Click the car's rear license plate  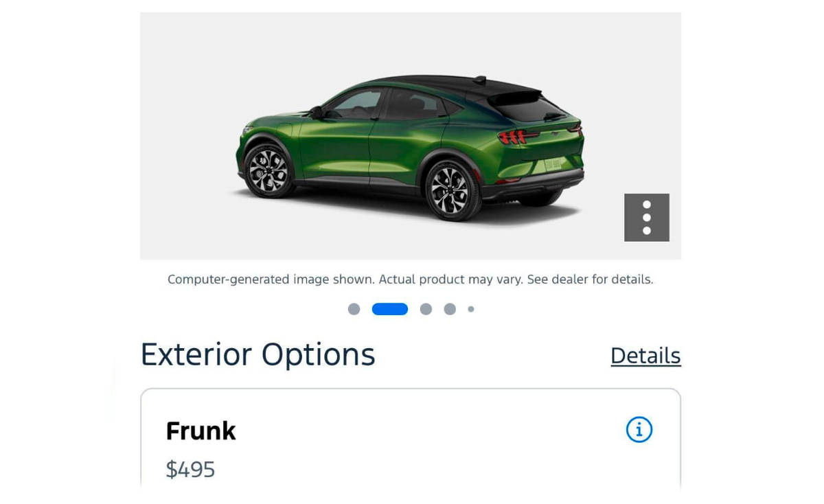tap(553, 164)
